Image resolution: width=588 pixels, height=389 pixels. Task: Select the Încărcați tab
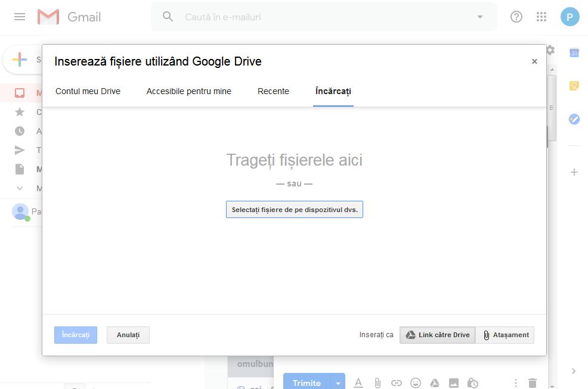[333, 91]
